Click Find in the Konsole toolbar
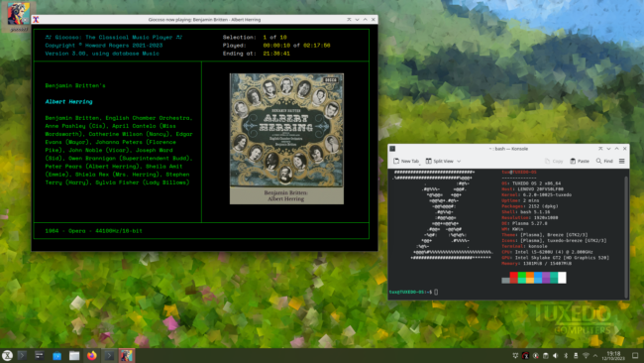The width and height of the screenshot is (644, 363). point(604,161)
